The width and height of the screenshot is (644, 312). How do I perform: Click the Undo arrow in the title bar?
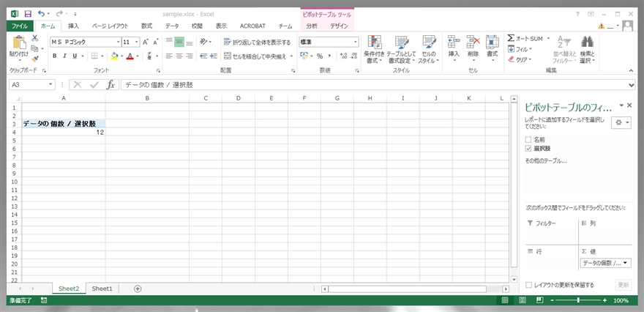41,14
